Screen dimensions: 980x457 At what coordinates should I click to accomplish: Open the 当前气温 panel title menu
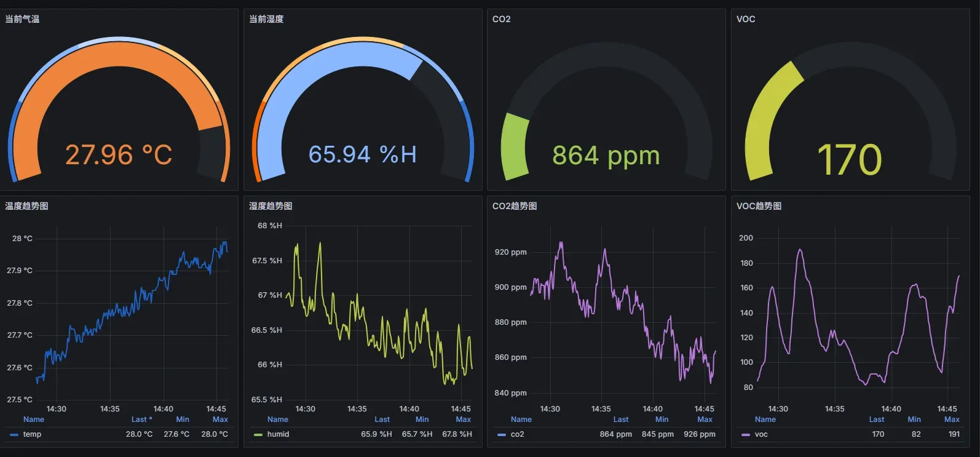pos(22,19)
